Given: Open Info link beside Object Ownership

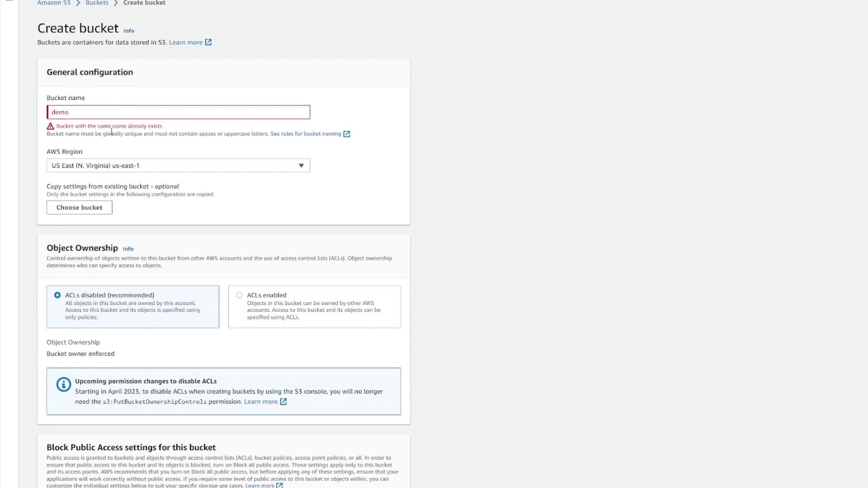Looking at the screenshot, I should pos(128,249).
